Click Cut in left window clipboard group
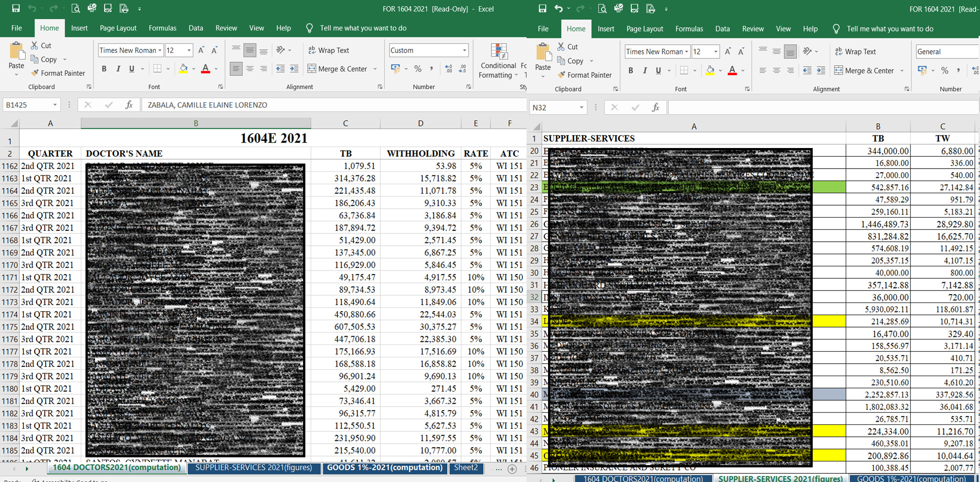This screenshot has width=980, height=482. coord(41,45)
